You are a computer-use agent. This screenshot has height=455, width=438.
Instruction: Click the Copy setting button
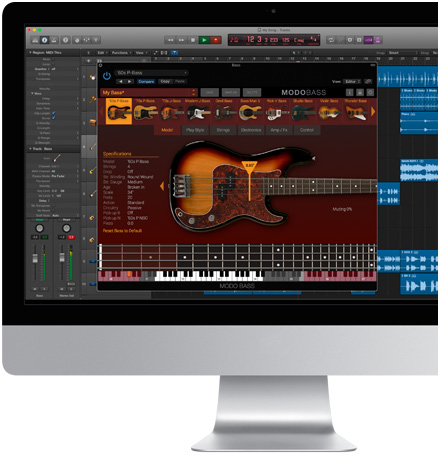point(165,81)
